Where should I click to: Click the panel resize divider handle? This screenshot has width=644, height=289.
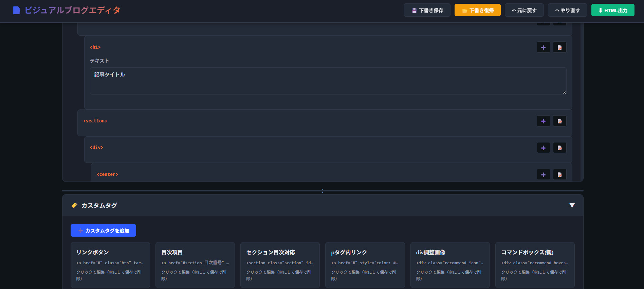tap(323, 191)
